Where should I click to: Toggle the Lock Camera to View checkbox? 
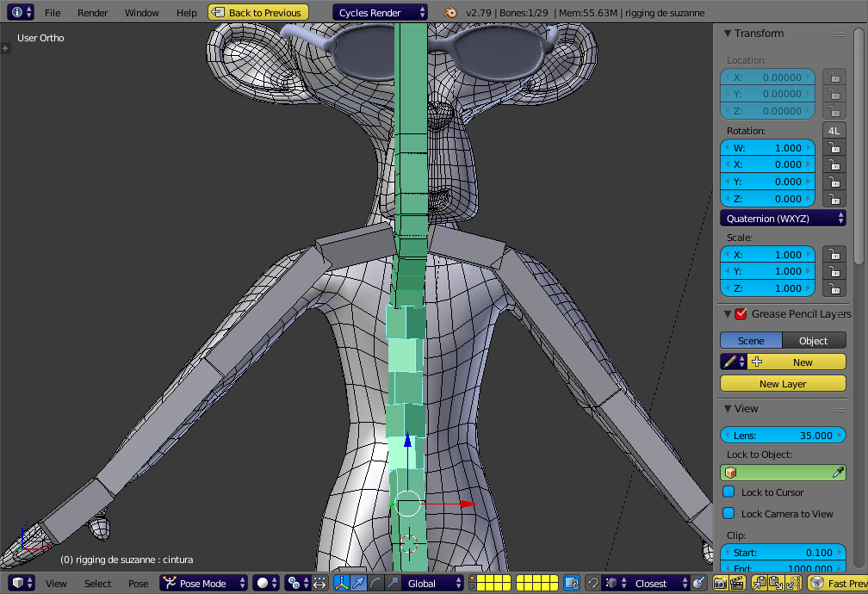pos(728,513)
